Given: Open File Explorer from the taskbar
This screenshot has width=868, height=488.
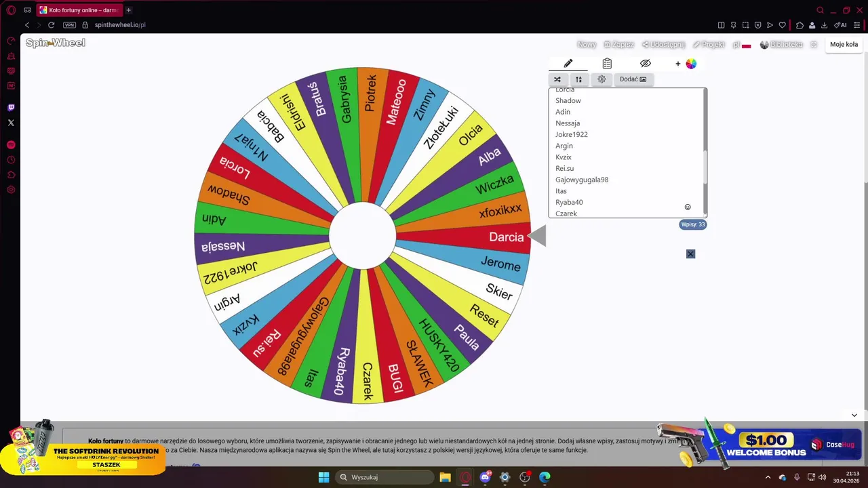Looking at the screenshot, I should click(x=445, y=477).
